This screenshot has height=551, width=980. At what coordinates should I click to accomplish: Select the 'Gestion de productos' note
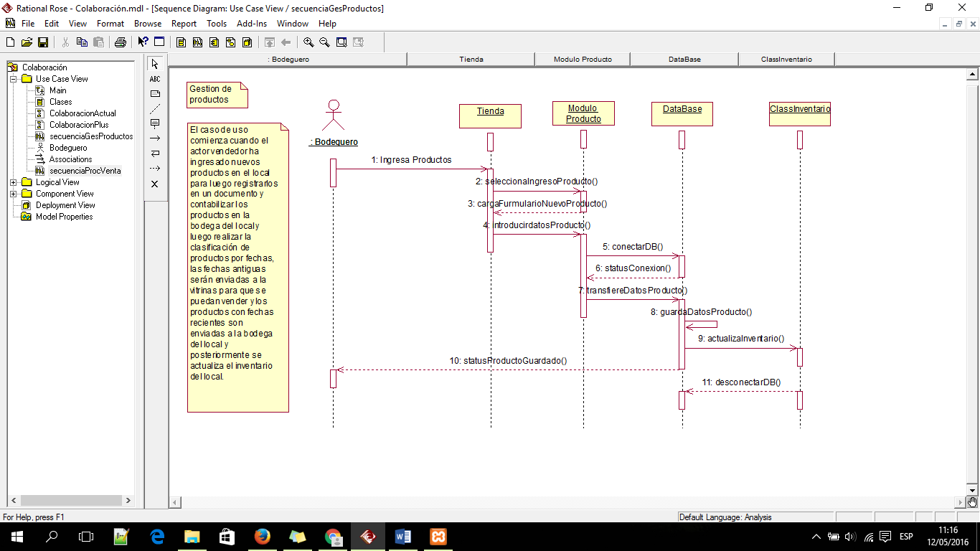click(217, 95)
